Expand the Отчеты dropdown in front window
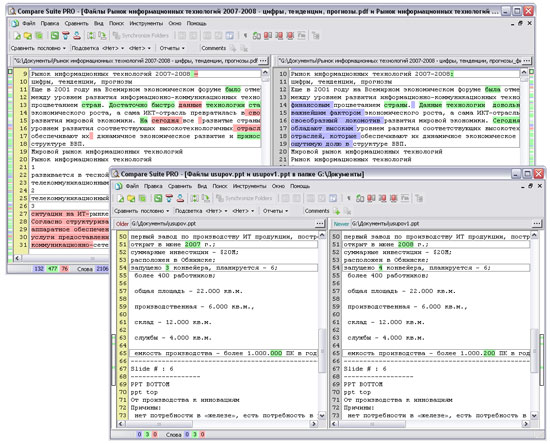550x444 pixels. (275, 211)
